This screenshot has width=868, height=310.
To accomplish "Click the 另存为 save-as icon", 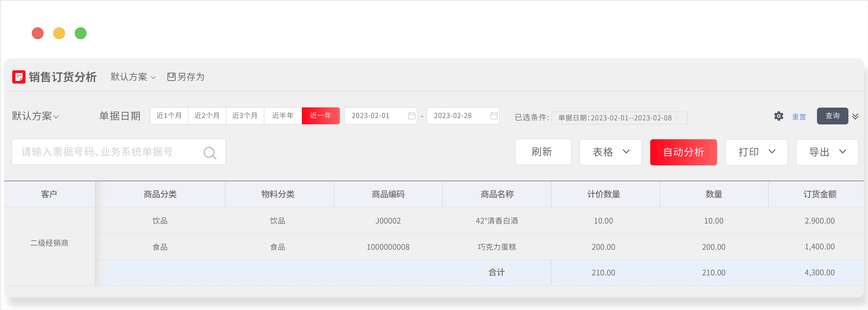I will [171, 77].
